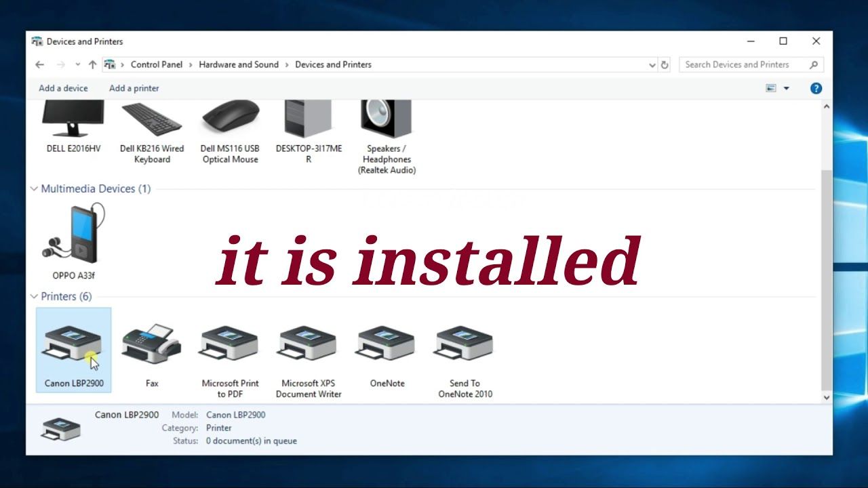Viewport: 868px width, 488px height.
Task: Click the Category value Printer
Action: tap(219, 428)
